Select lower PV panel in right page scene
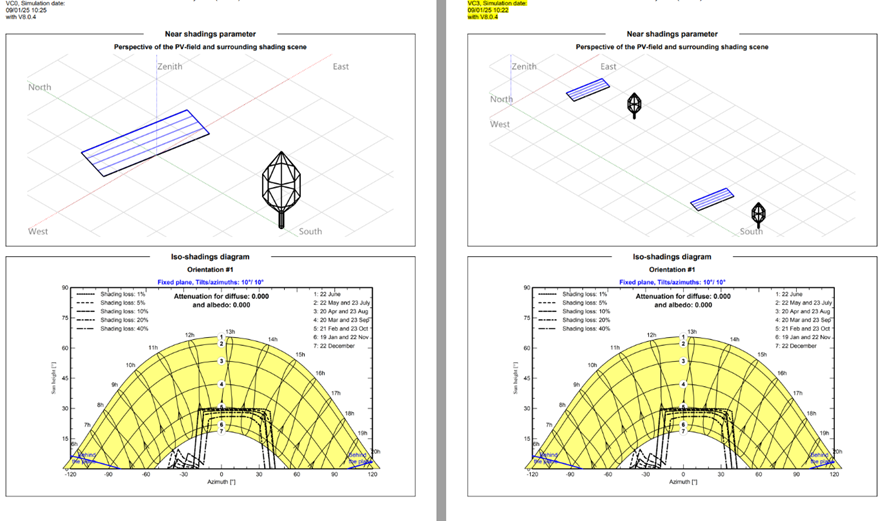 712,200
